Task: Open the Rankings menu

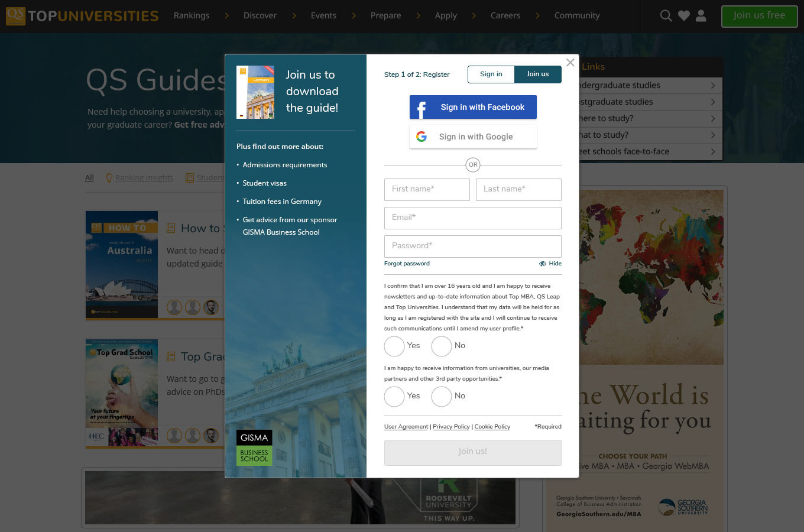Action: (x=192, y=16)
